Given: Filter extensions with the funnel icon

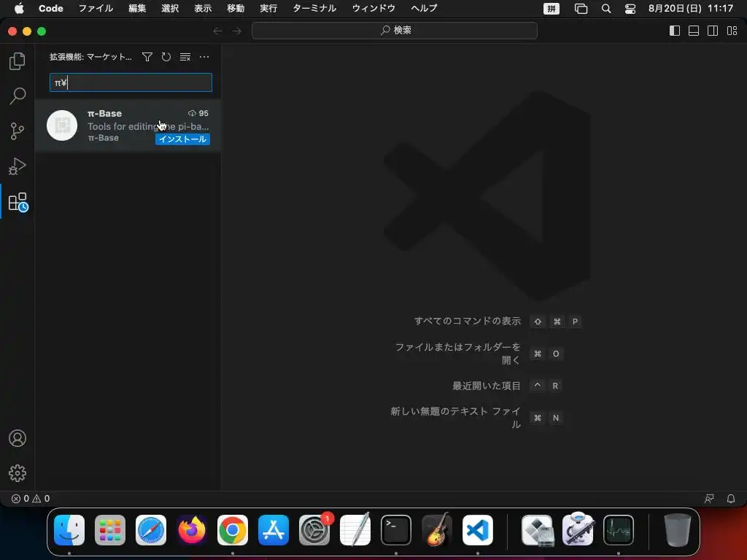Looking at the screenshot, I should 147,57.
